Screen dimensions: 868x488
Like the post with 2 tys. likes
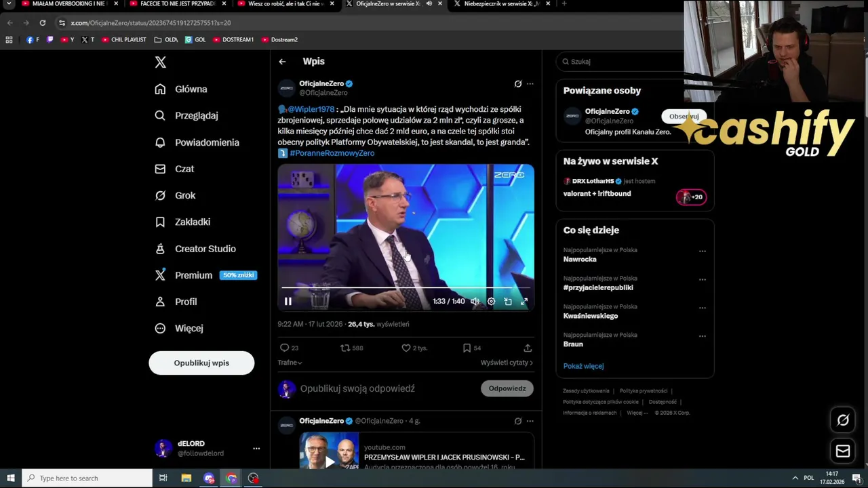click(414, 348)
